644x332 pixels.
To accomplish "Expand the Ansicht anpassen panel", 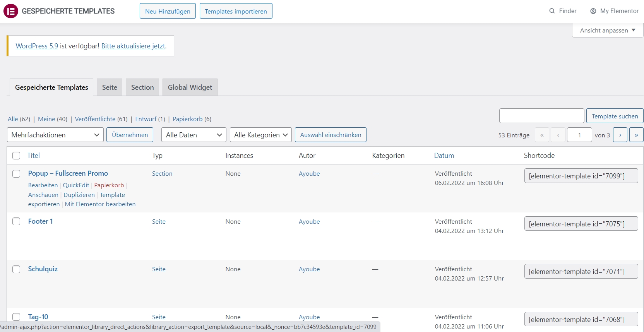I will (608, 30).
